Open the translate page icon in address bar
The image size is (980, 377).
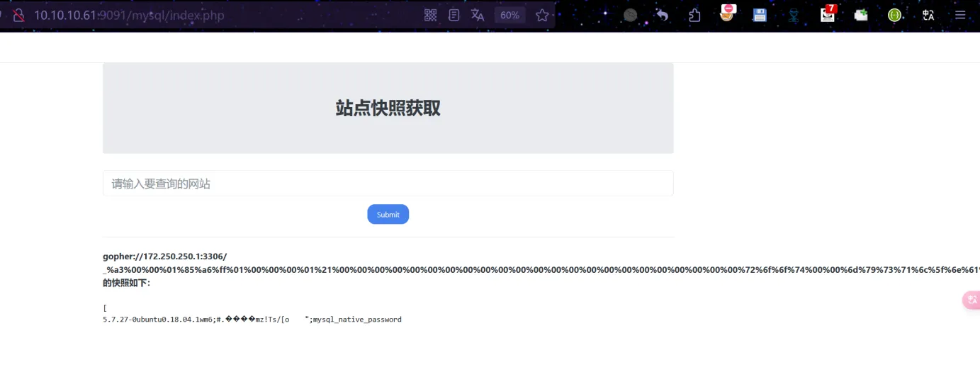478,15
